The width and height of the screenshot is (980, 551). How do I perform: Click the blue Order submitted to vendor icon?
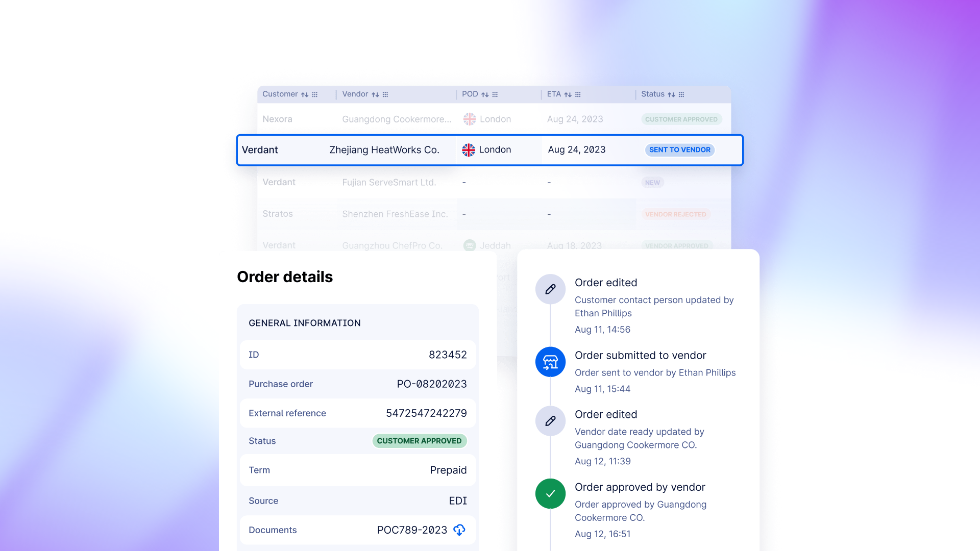click(x=550, y=362)
